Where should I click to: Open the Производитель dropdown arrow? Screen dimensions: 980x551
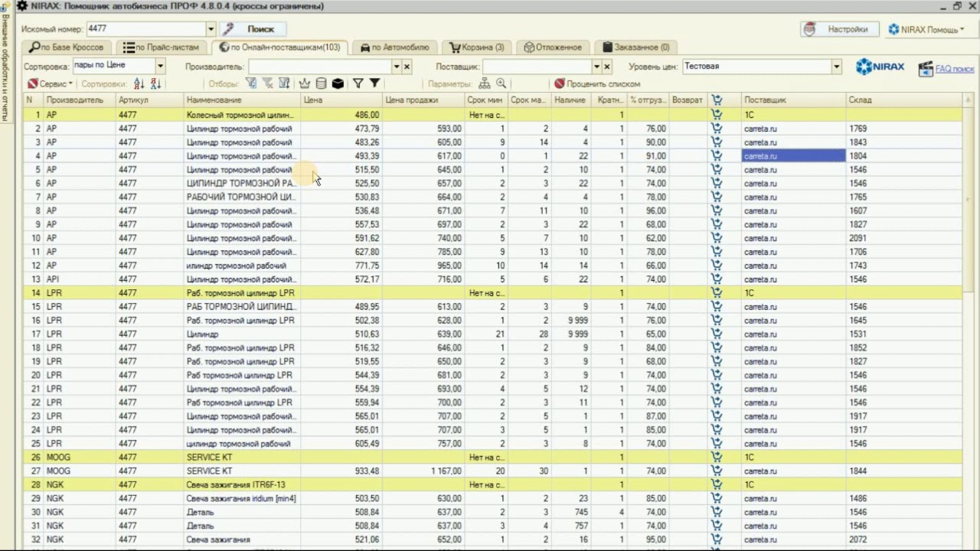pos(397,67)
